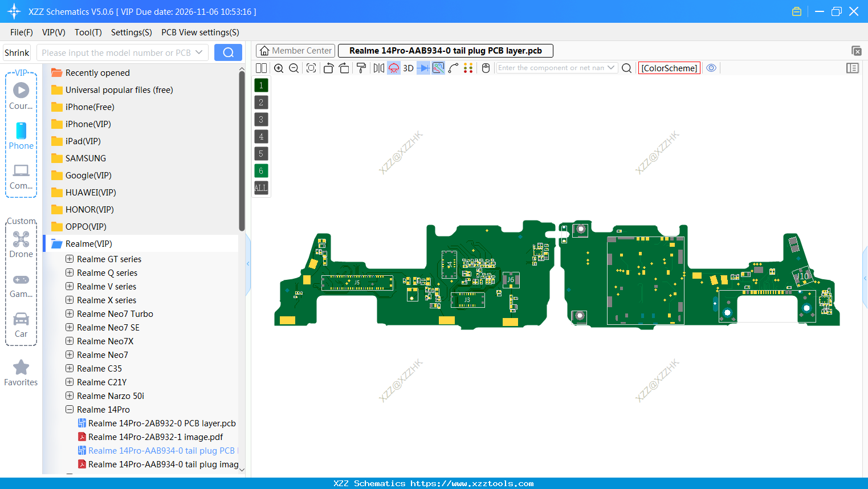Switch the board to 3D view

coord(407,68)
